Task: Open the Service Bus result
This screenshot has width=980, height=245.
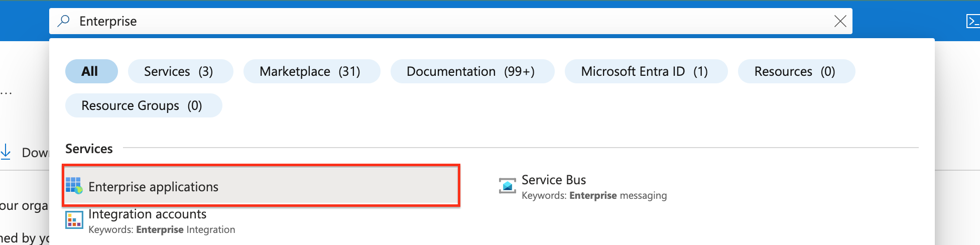Action: click(554, 180)
